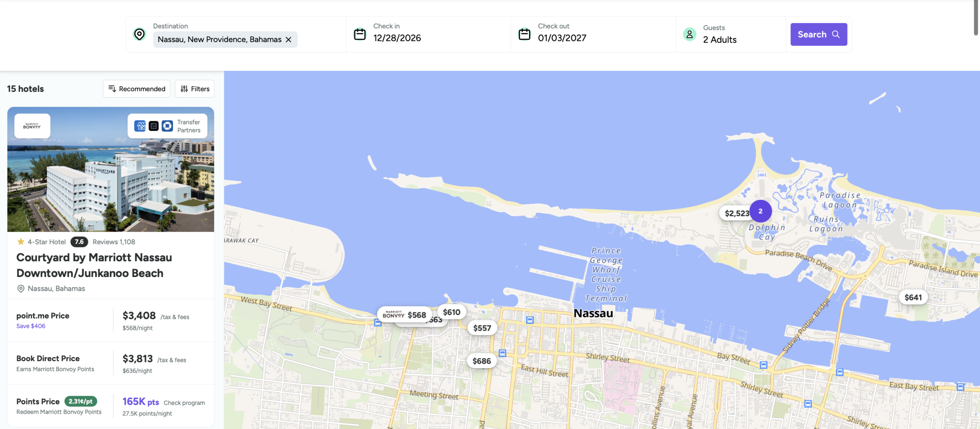Open the check-in date 12/28/2026 field
980x429 pixels.
coord(428,34)
